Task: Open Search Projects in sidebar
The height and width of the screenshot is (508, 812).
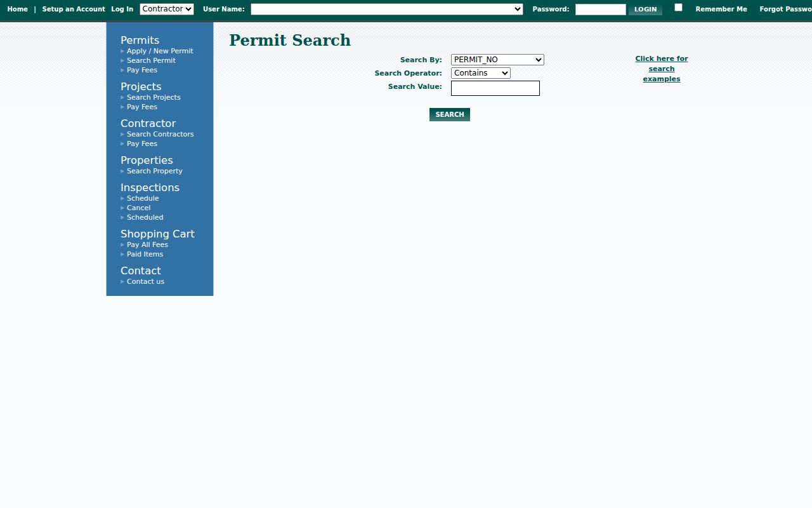Action: click(x=154, y=97)
